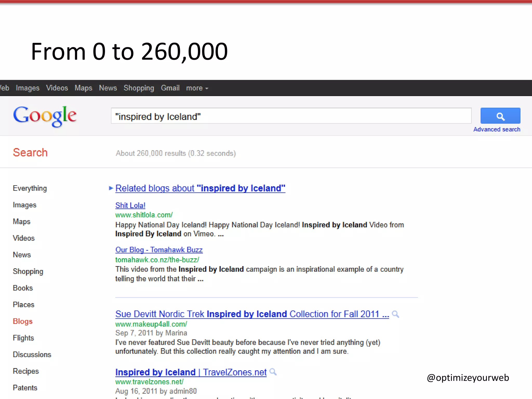
Task: Open the 'more' dropdown in top bar
Action: tap(197, 88)
